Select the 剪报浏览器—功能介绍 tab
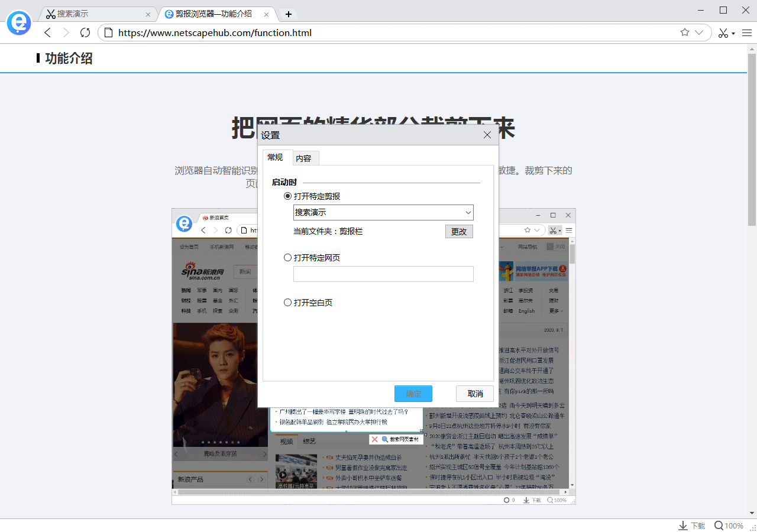Image resolution: width=757 pixels, height=532 pixels. [216, 14]
